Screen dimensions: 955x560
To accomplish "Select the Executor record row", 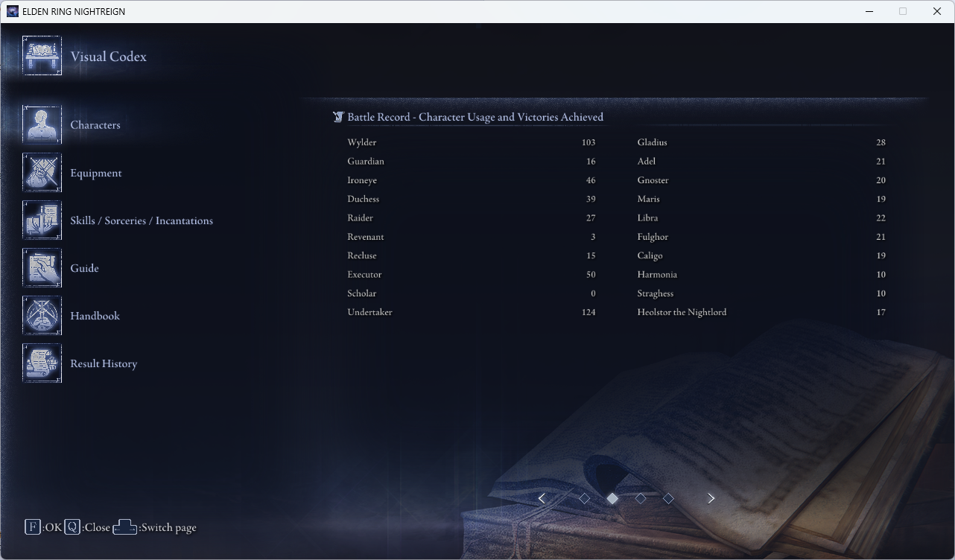I will tap(472, 274).
